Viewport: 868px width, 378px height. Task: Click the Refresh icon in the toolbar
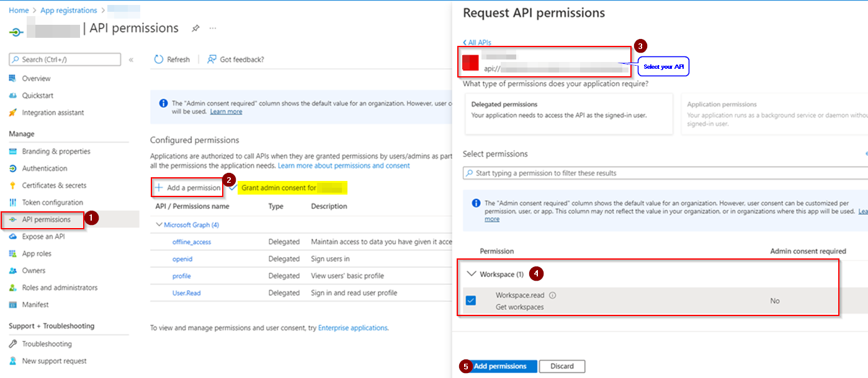[x=159, y=59]
